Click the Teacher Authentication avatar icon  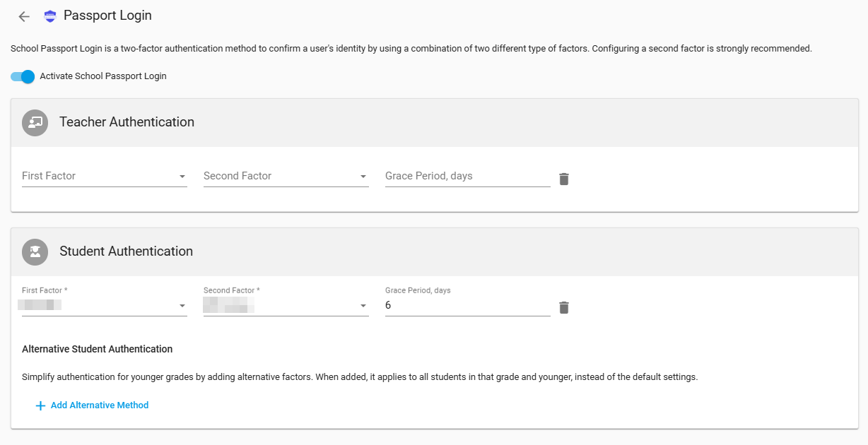(x=35, y=122)
